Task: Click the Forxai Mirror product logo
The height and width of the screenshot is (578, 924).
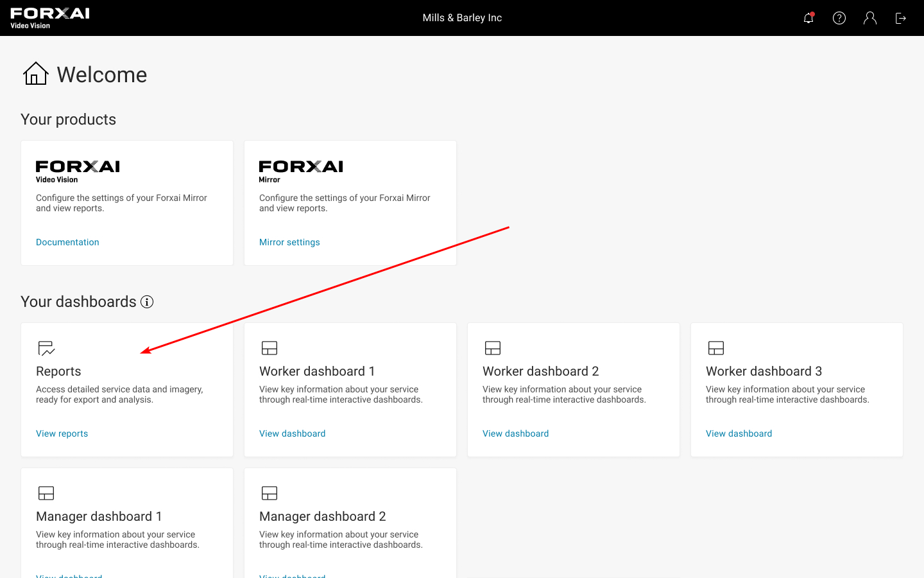Action: click(301, 171)
